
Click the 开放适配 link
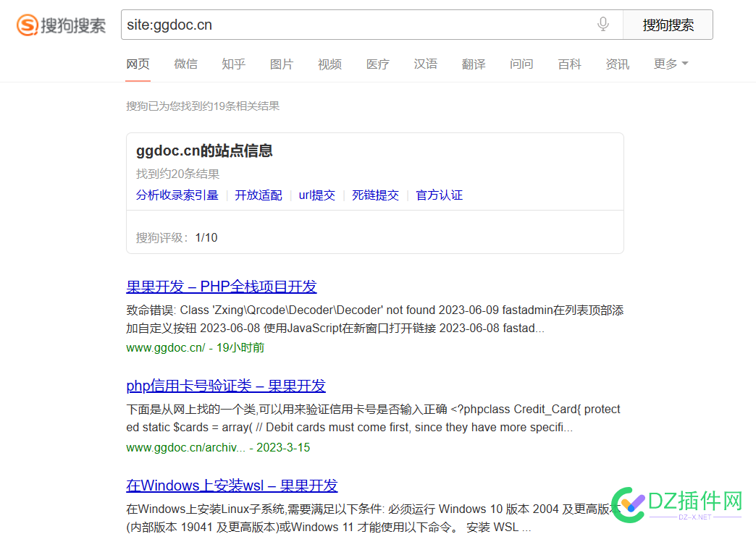259,195
